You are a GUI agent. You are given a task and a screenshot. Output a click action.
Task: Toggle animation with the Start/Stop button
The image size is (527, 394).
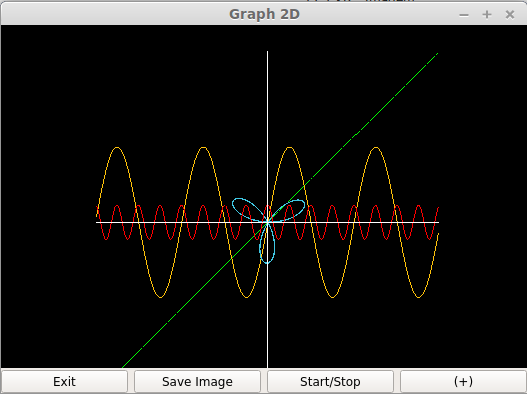[330, 382]
